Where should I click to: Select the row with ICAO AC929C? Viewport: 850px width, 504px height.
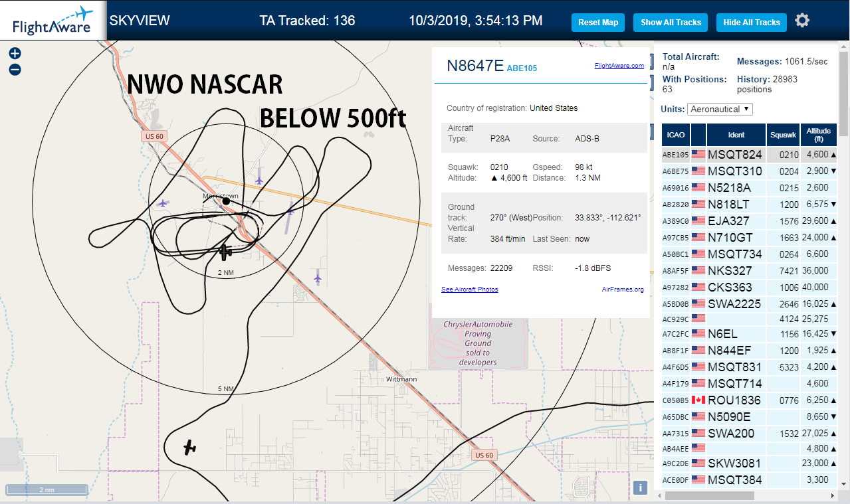coord(750,319)
